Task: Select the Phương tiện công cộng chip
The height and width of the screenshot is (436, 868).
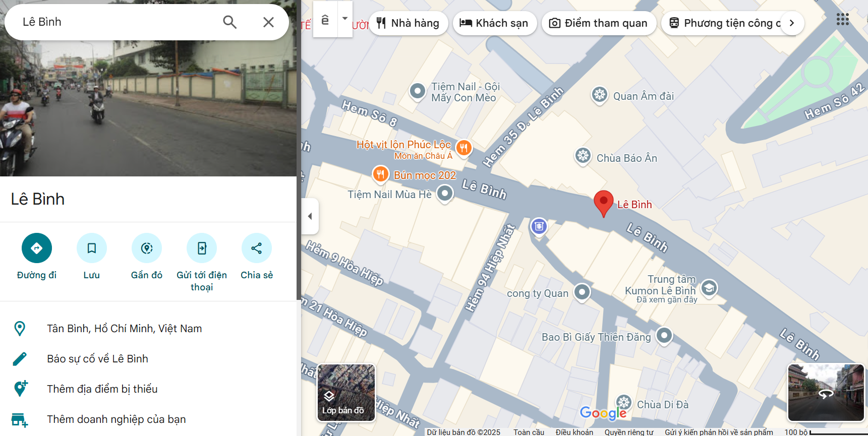Action: 721,23
